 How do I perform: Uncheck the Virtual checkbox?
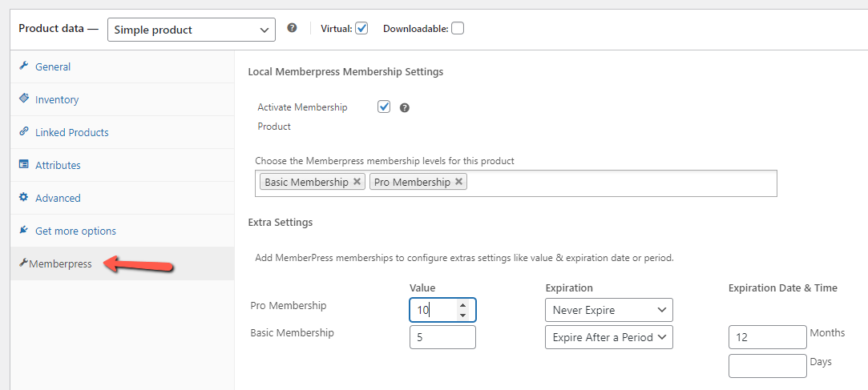(361, 28)
